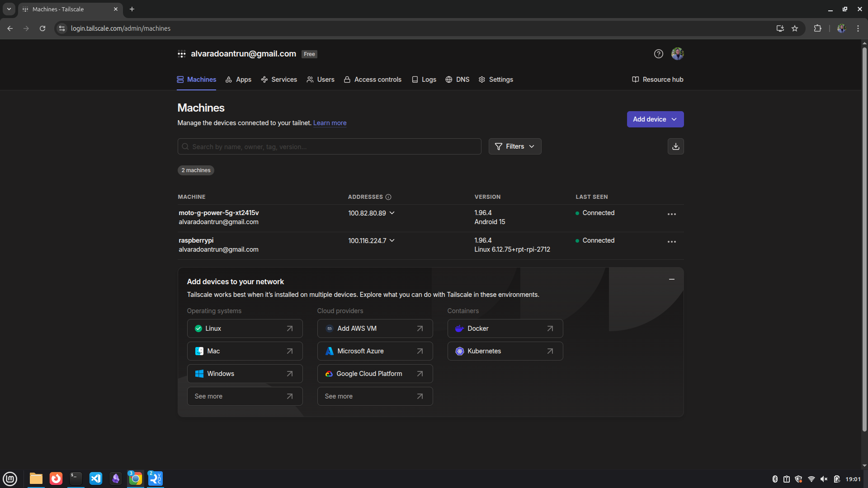The width and height of the screenshot is (868, 488).
Task: Click the browser address bar URL
Action: (x=121, y=28)
